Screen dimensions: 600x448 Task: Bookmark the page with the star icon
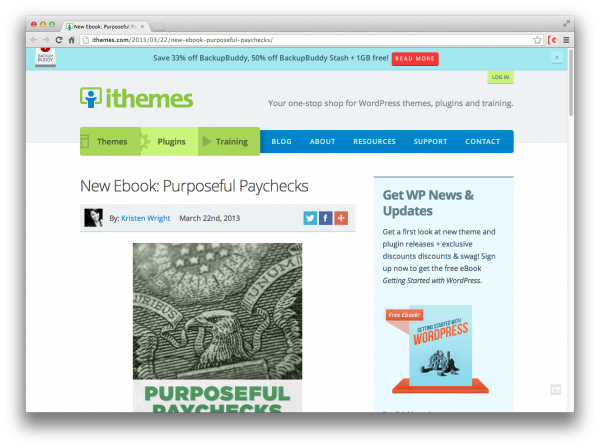pos(537,40)
